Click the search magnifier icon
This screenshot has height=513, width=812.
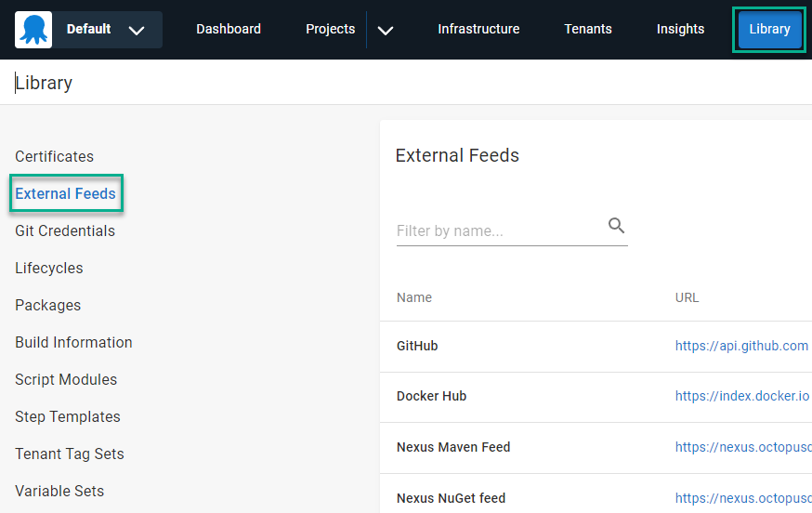pos(616,226)
